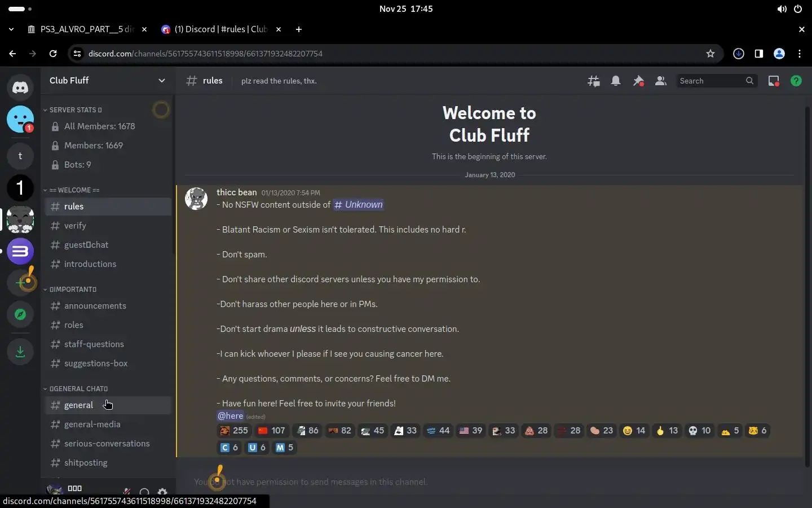Screen dimensions: 812x508
Task: Open the purple B server icon
Action: coord(20,251)
